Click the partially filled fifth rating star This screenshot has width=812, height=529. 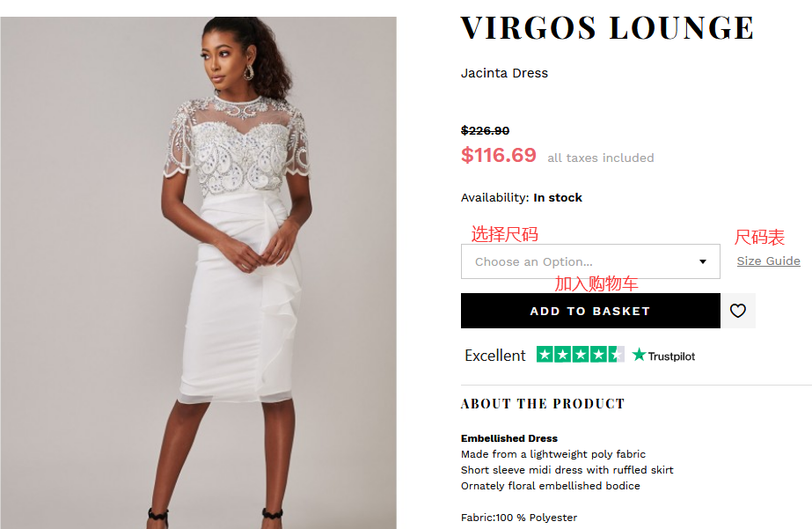[616, 355]
